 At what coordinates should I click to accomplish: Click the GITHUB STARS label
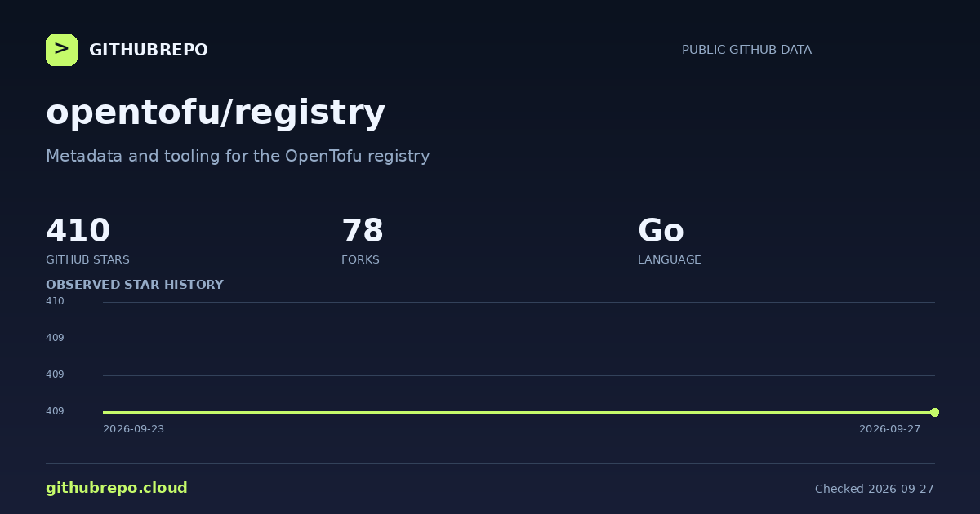pyautogui.click(x=87, y=259)
